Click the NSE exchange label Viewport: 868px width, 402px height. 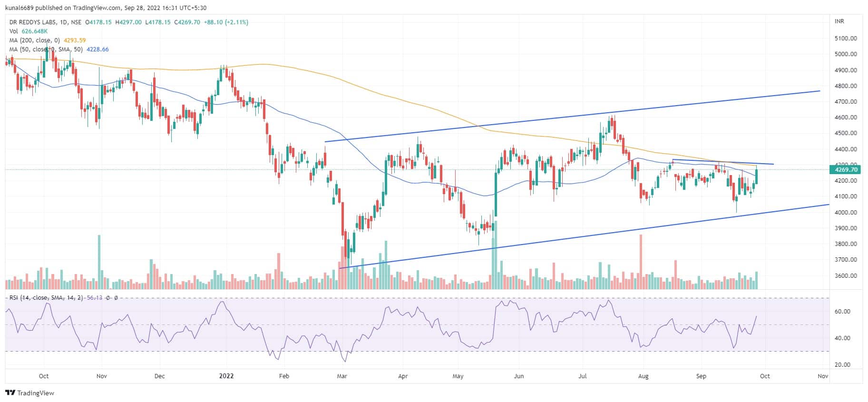coord(76,22)
